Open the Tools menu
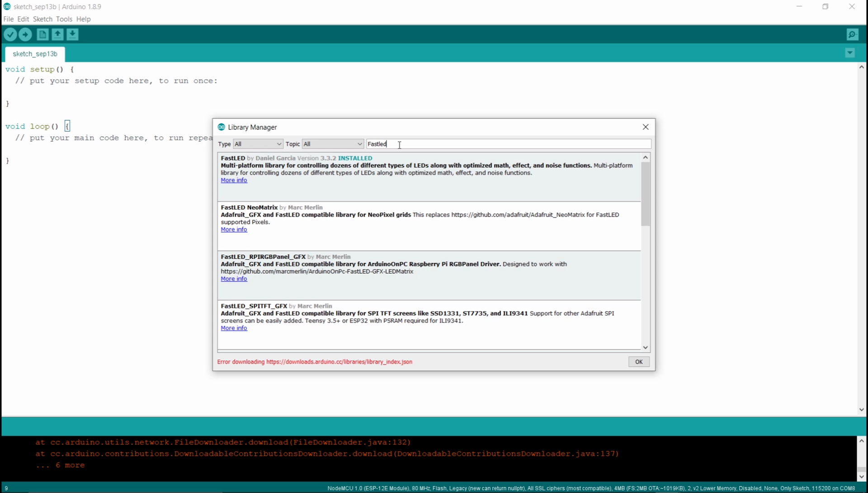Screen dimensions: 868x493 (64, 19)
